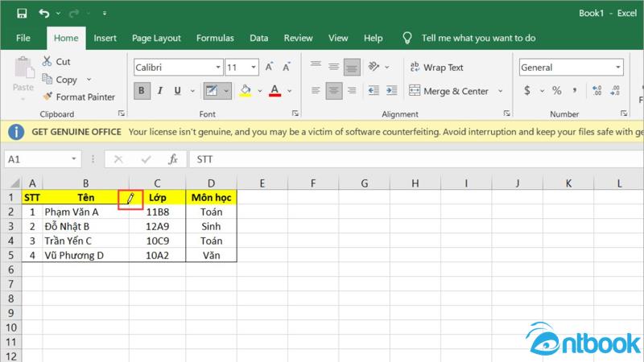Decrease the font size
The image size is (644, 362).
pyautogui.click(x=287, y=67)
